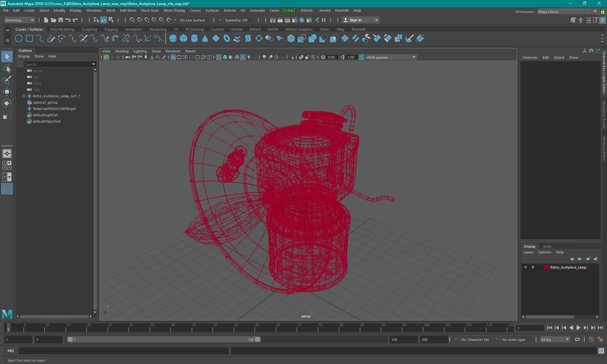Create a NURBS cube from shelf

click(x=183, y=39)
